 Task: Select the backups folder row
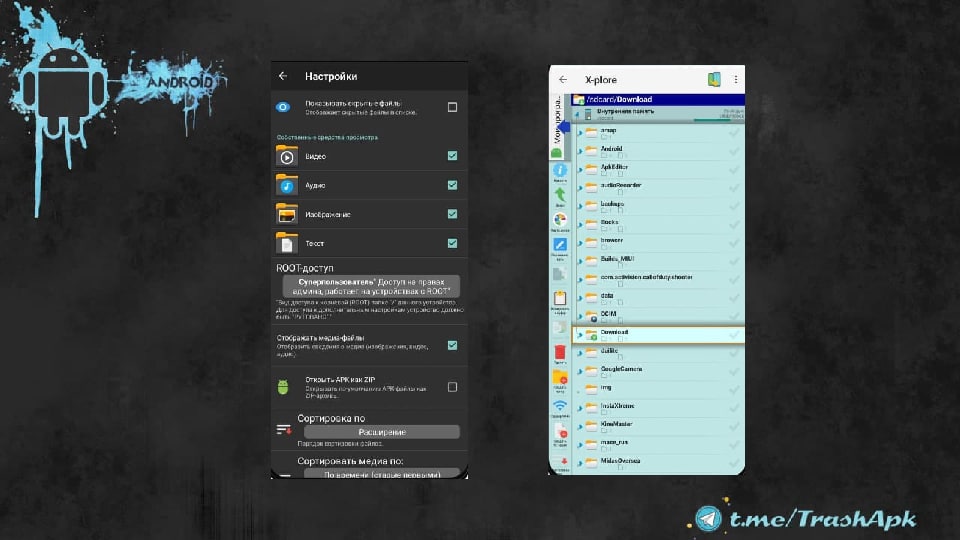point(658,206)
